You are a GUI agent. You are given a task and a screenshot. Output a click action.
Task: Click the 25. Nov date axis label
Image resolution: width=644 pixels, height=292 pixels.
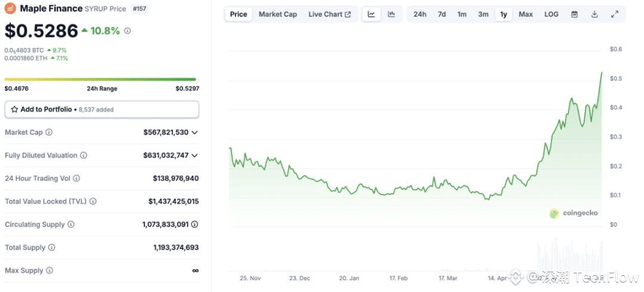coord(250,278)
